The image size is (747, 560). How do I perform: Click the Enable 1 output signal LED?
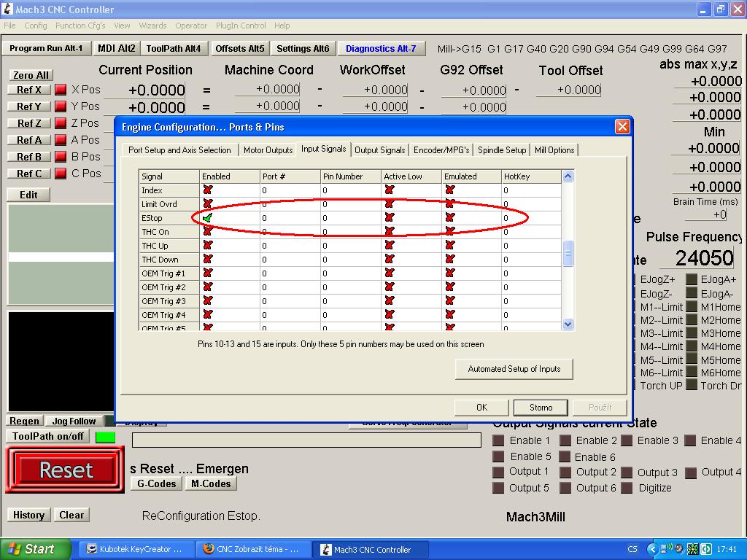pos(498,440)
